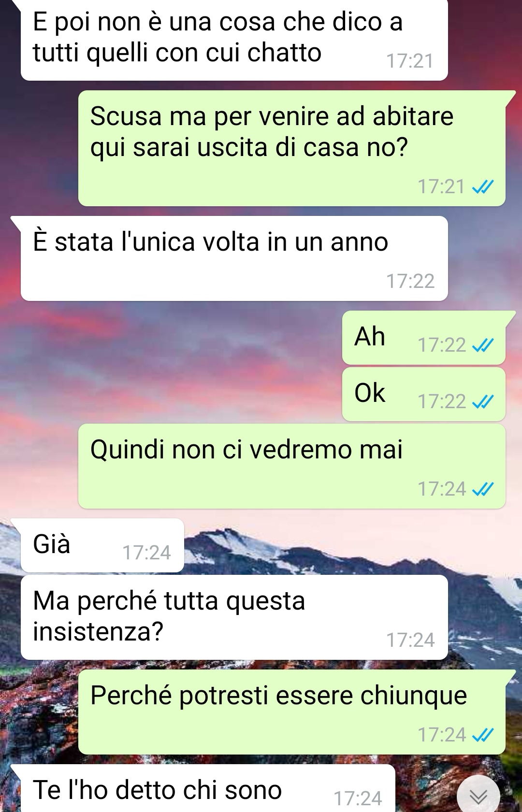Tap the blue ticks on 'Perché potresti essere chiunque'
The image size is (522, 812).
[483, 735]
